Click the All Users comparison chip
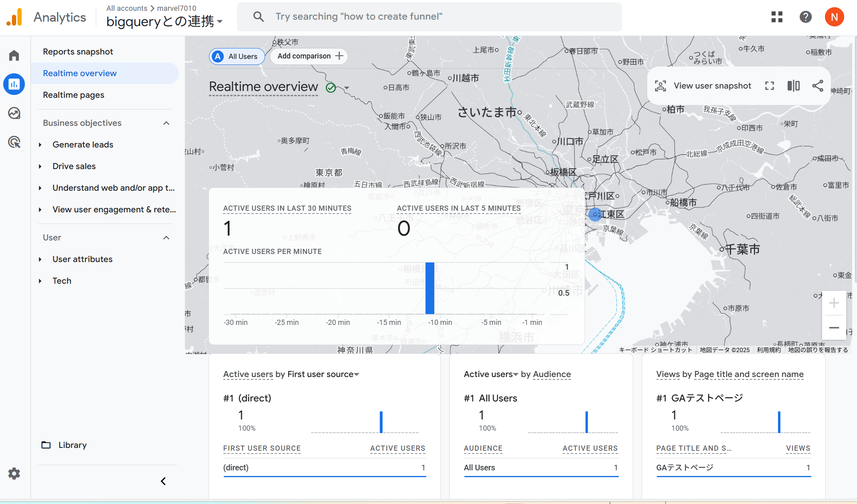The width and height of the screenshot is (857, 504). [x=237, y=56]
